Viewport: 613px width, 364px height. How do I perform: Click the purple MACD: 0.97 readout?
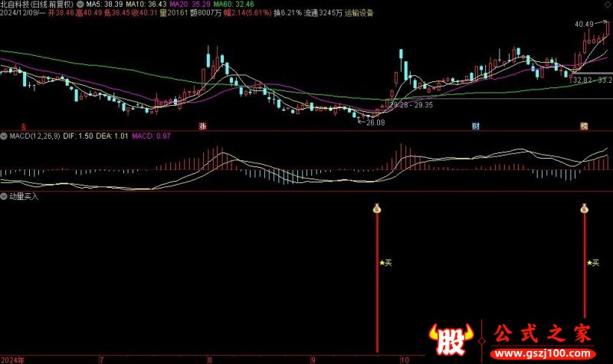pos(151,136)
